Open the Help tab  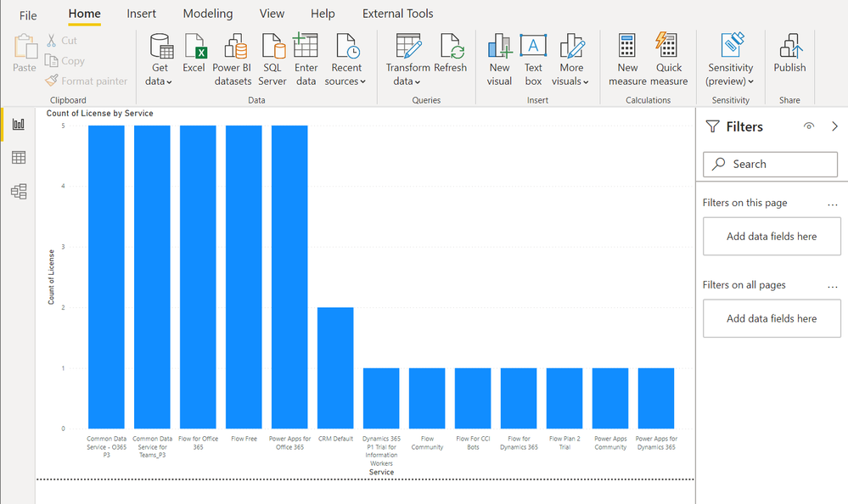click(x=323, y=14)
